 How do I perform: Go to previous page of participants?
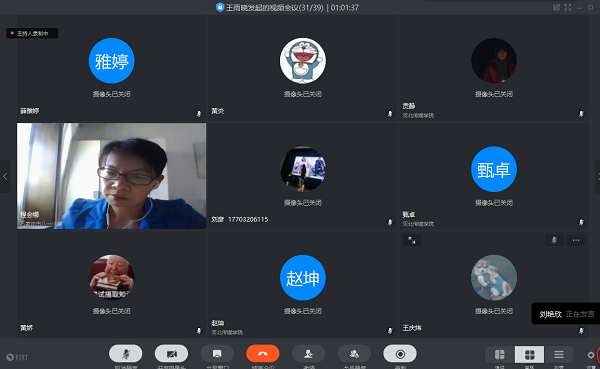click(x=5, y=176)
